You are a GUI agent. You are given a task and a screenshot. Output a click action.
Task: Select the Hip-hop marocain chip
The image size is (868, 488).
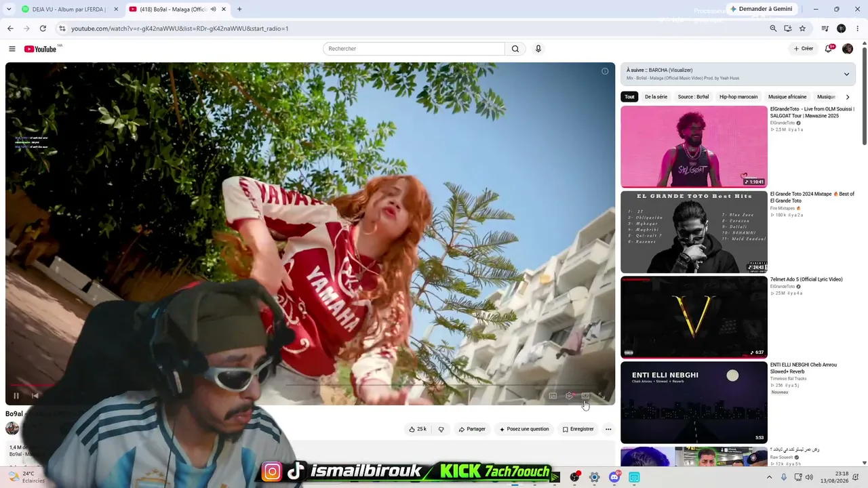pyautogui.click(x=738, y=97)
